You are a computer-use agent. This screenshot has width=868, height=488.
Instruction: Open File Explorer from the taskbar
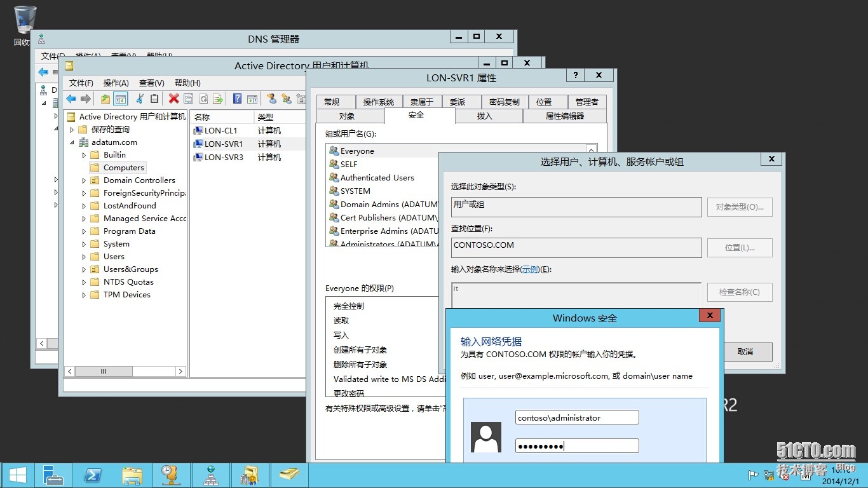132,475
